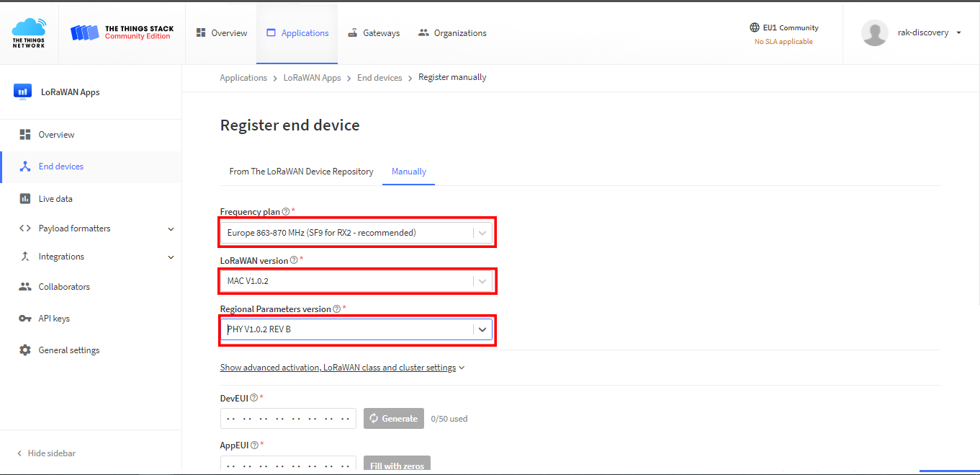Open General settings for the application
980x475 pixels.
click(x=70, y=350)
